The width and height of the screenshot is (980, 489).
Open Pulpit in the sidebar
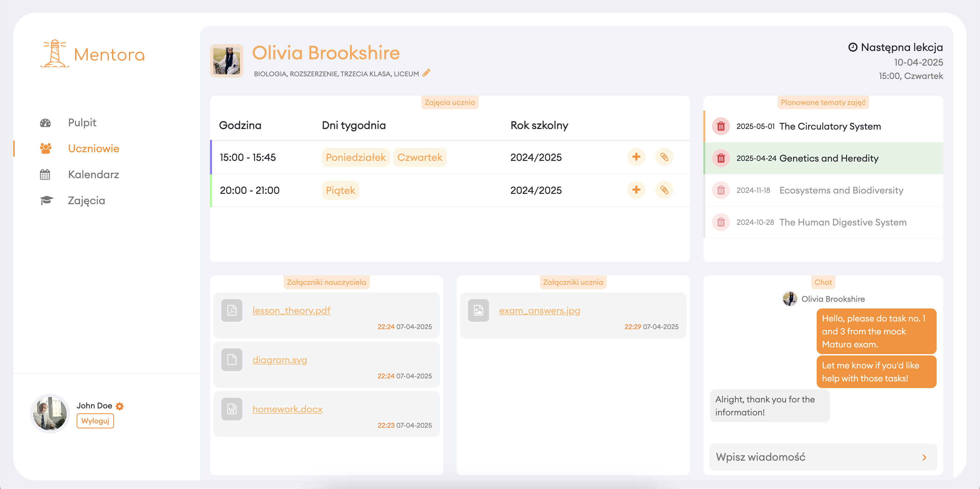pyautogui.click(x=82, y=123)
